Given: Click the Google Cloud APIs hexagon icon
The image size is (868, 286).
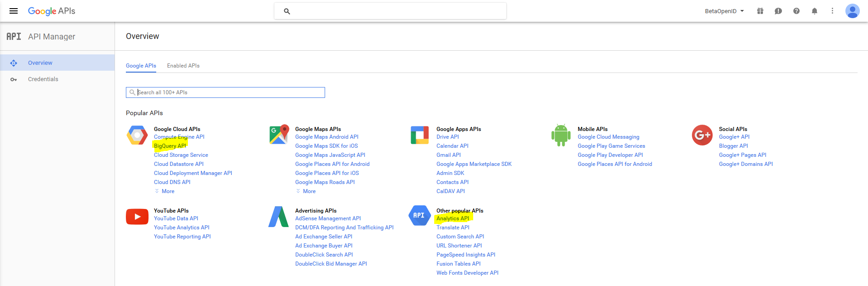Looking at the screenshot, I should (137, 135).
